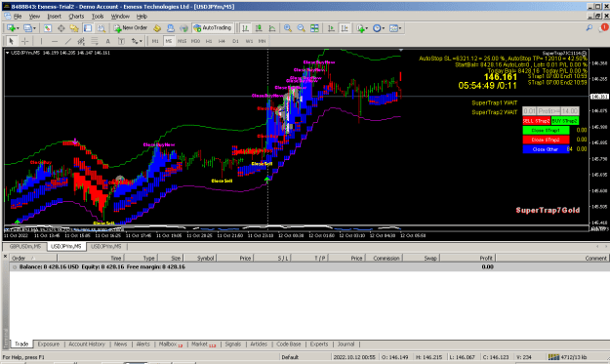
Task: Open the Data Window panel
Action: tap(61, 28)
